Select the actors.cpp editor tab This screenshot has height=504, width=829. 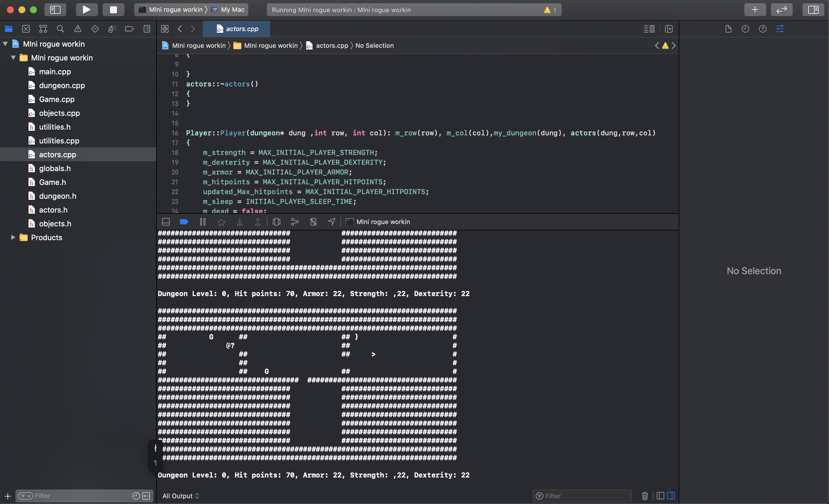[236, 29]
